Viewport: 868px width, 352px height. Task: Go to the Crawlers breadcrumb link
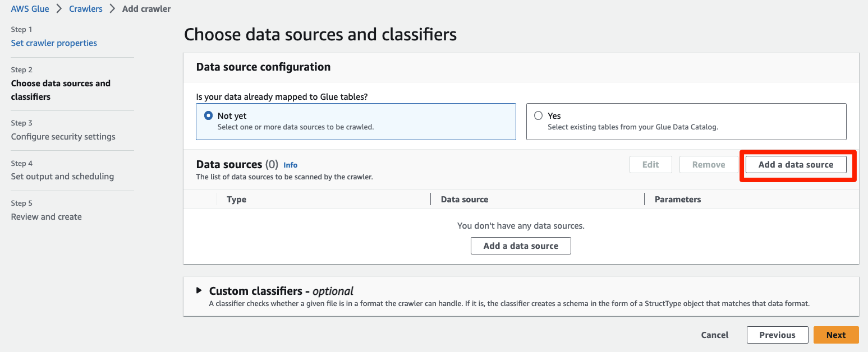[86, 9]
